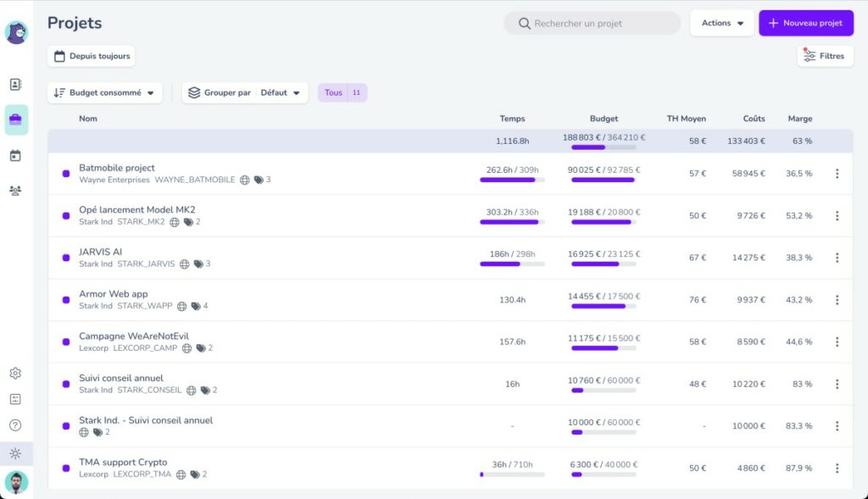Toggle the 'Tous 11' filter chip
Image resolution: width=868 pixels, height=499 pixels.
click(x=342, y=92)
